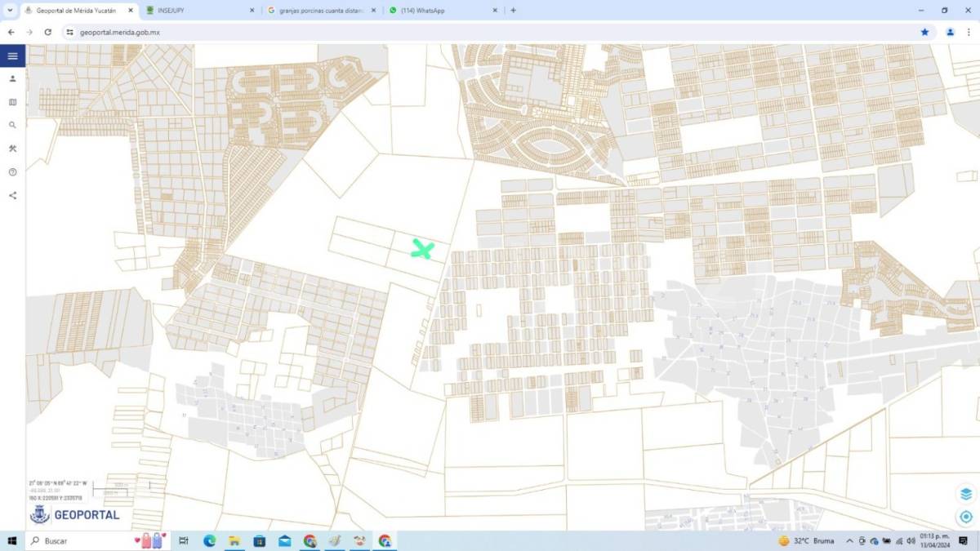The image size is (980, 551).
Task: Open the map icon in the sidebar
Action: click(x=12, y=103)
